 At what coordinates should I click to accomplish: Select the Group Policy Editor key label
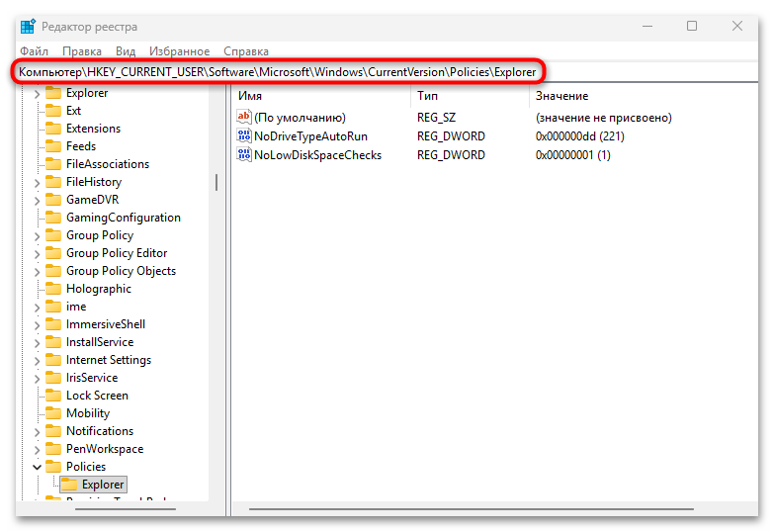(117, 253)
